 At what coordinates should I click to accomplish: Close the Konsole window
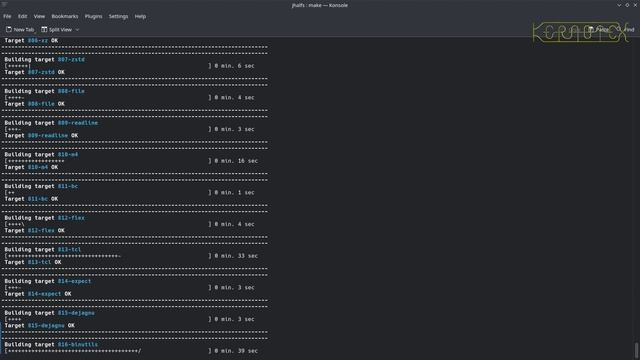636,5
